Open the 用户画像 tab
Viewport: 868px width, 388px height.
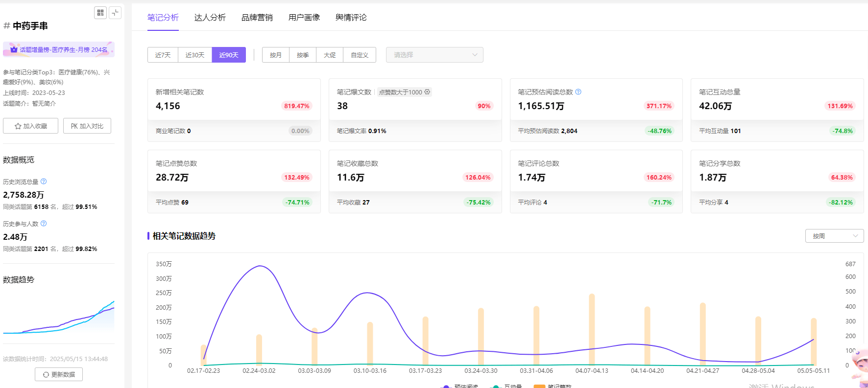click(x=304, y=18)
